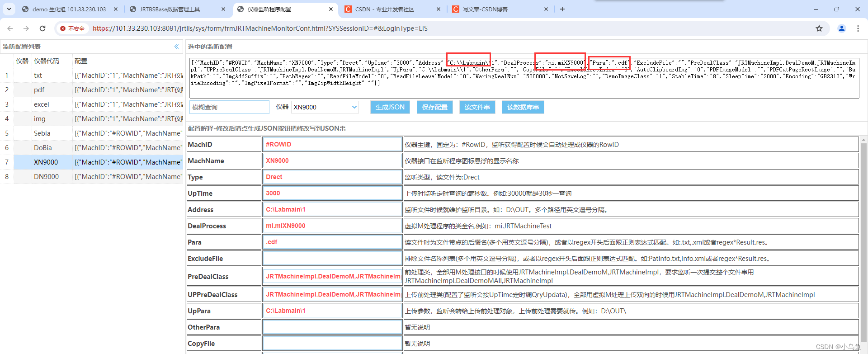This screenshot has height=354, width=868.
Task: Switch to the CSDN 专业开发者社区 tab
Action: (385, 9)
